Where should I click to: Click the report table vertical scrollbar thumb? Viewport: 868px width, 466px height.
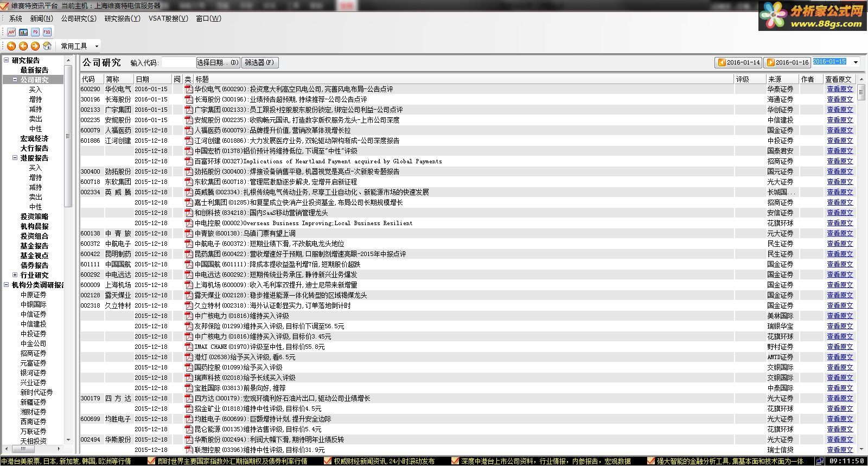click(861, 91)
